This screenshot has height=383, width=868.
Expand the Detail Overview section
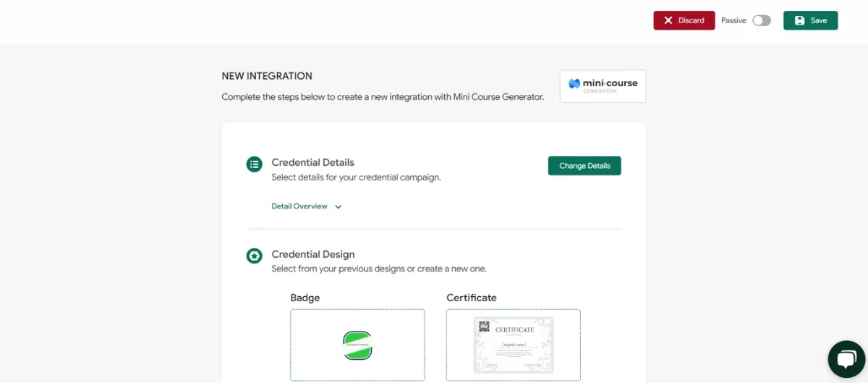(307, 206)
